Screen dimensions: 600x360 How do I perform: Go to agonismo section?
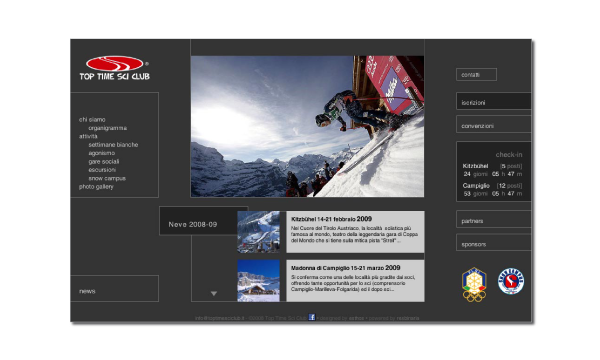click(x=101, y=153)
